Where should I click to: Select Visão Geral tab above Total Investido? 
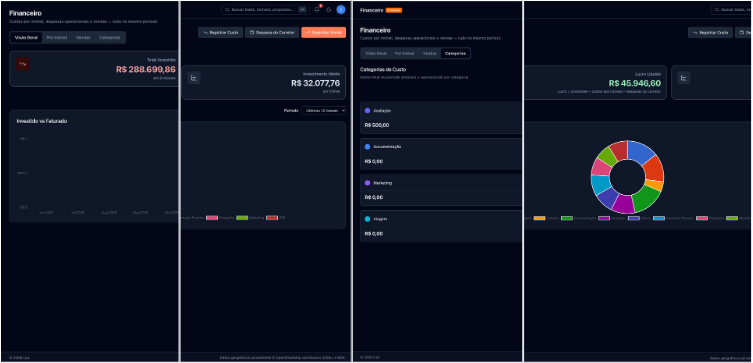point(26,37)
